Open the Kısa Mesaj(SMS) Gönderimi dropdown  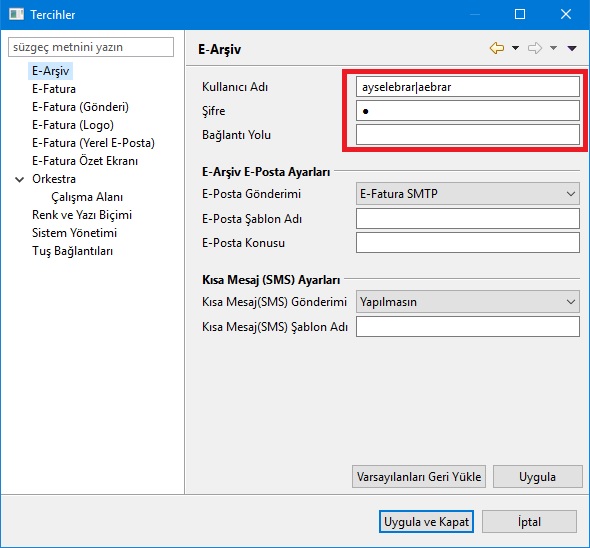click(468, 302)
